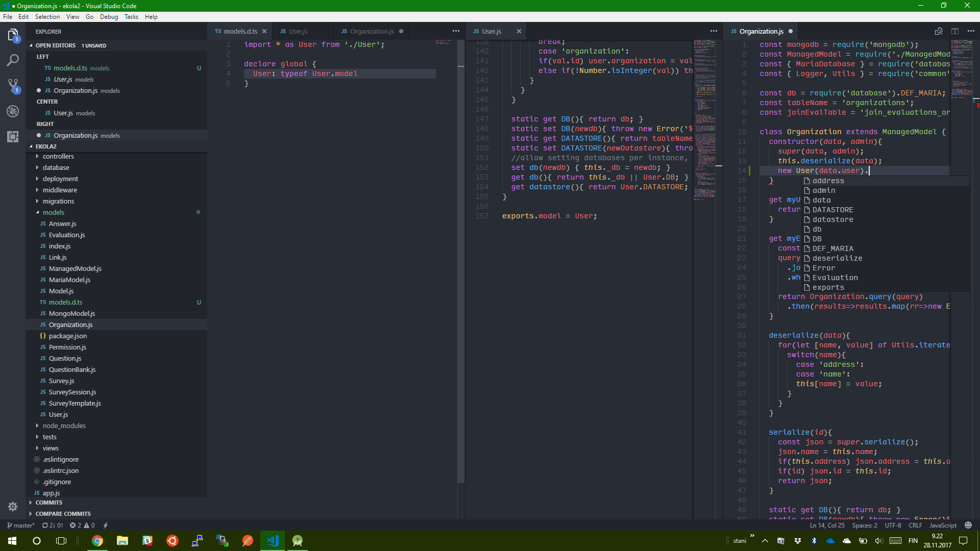980x551 pixels.
Task: Open the Extensions view
Action: tap(13, 137)
